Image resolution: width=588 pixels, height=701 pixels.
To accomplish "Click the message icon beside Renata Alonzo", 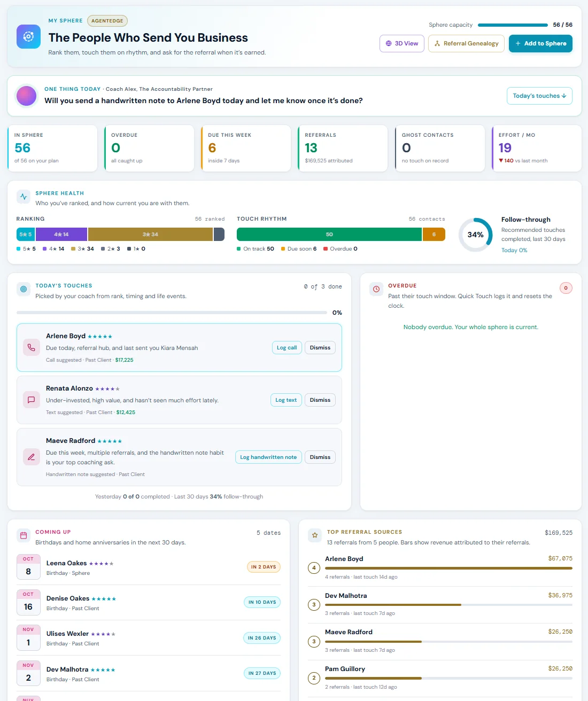I will tap(31, 400).
